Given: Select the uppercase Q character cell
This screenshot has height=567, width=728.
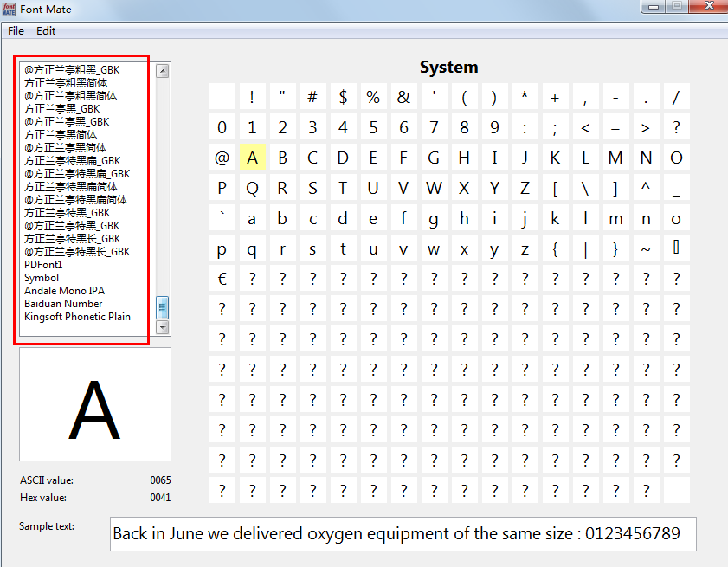Looking at the screenshot, I should [252, 188].
